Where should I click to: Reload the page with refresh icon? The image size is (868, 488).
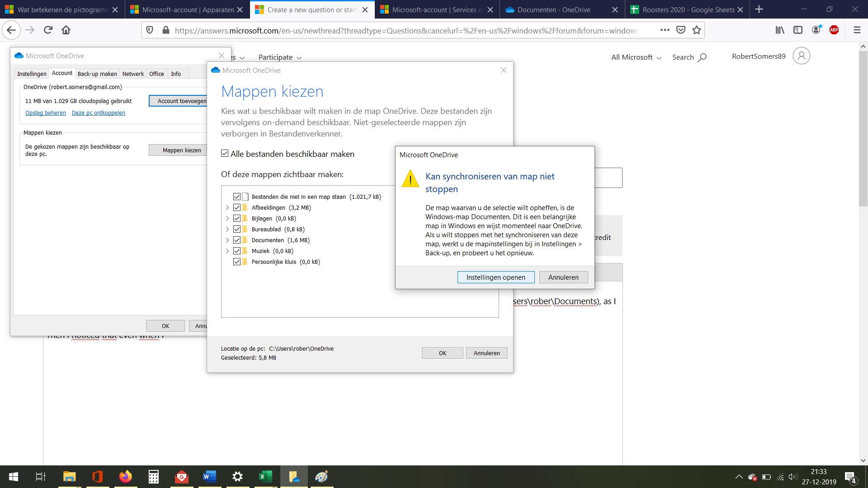pyautogui.click(x=48, y=30)
